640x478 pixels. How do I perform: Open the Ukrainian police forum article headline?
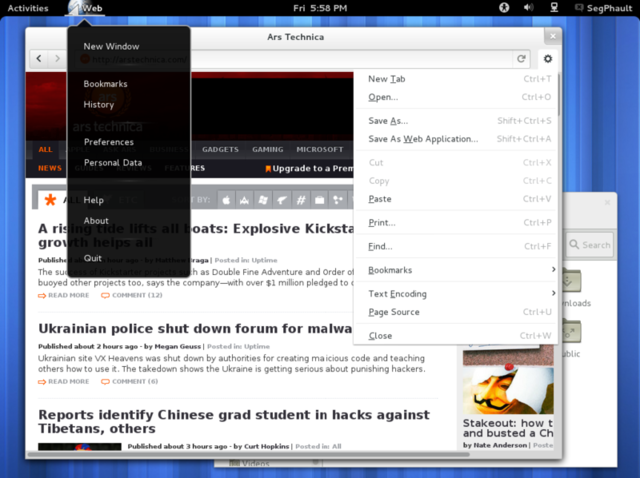click(x=195, y=328)
